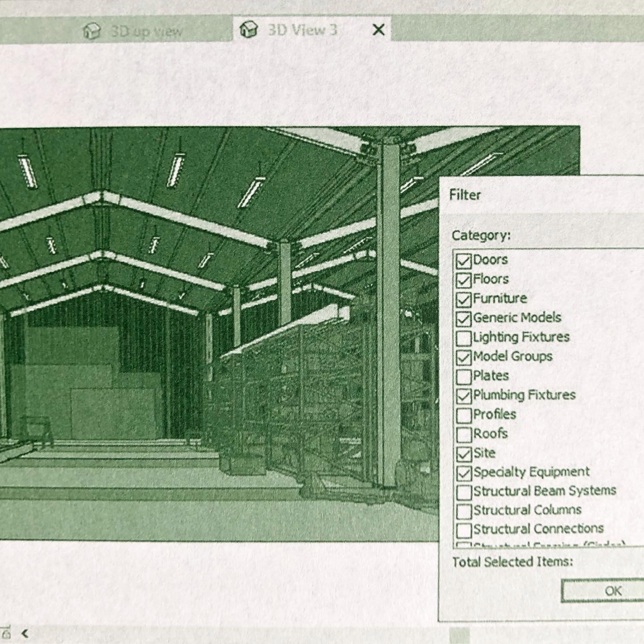This screenshot has height=644, width=644.
Task: Click the Generic Models label text
Action: [517, 318]
